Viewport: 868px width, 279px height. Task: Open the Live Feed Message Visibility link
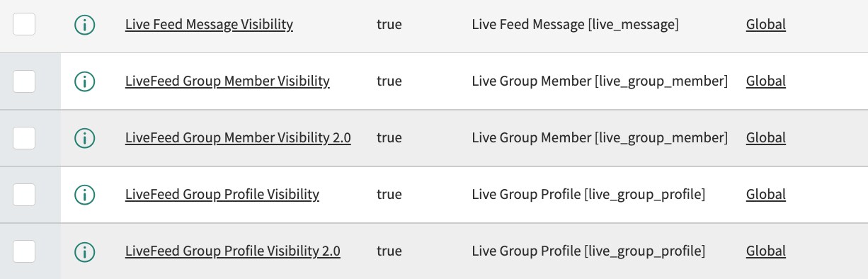click(x=209, y=24)
